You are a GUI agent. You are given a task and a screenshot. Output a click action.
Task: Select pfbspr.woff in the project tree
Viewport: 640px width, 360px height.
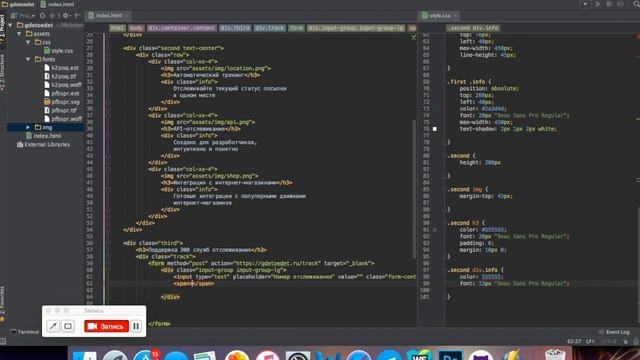coord(63,119)
